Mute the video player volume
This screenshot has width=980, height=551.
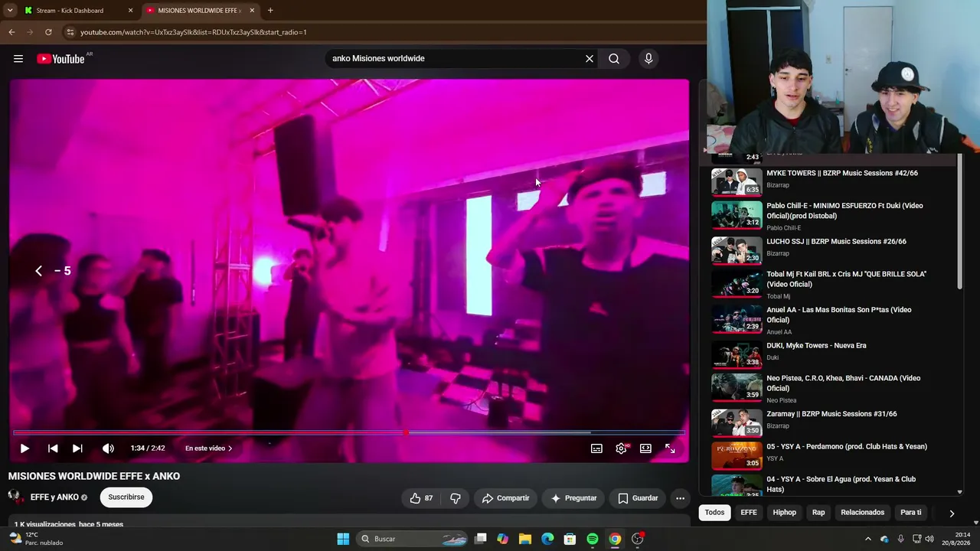click(108, 448)
